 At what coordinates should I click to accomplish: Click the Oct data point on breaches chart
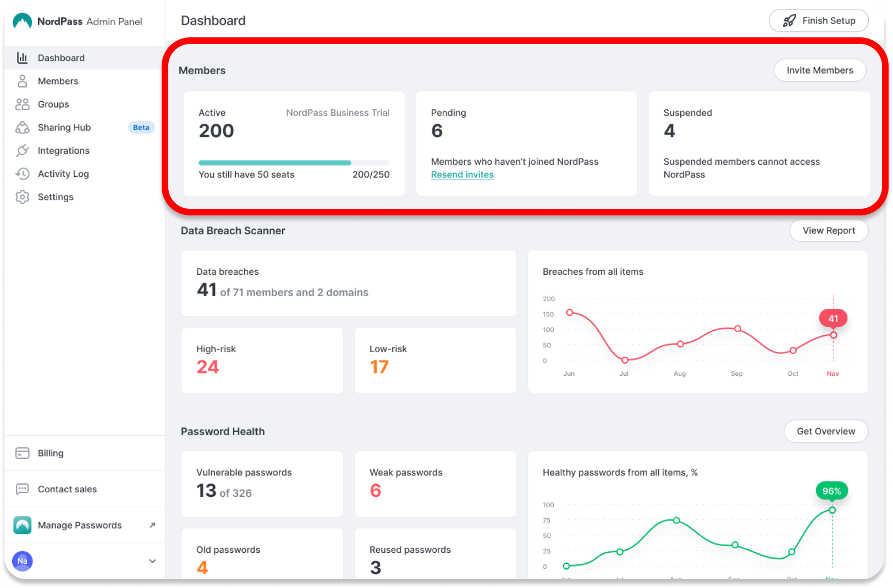coord(793,350)
